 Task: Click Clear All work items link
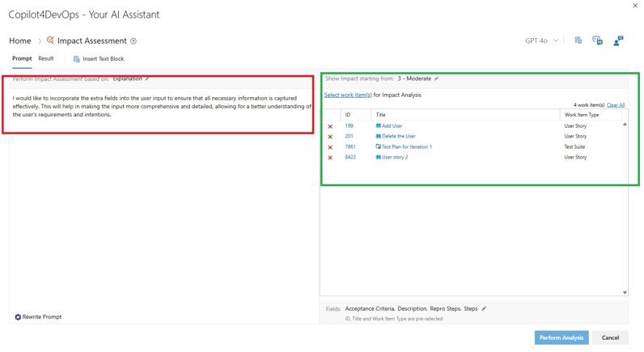pyautogui.click(x=616, y=105)
